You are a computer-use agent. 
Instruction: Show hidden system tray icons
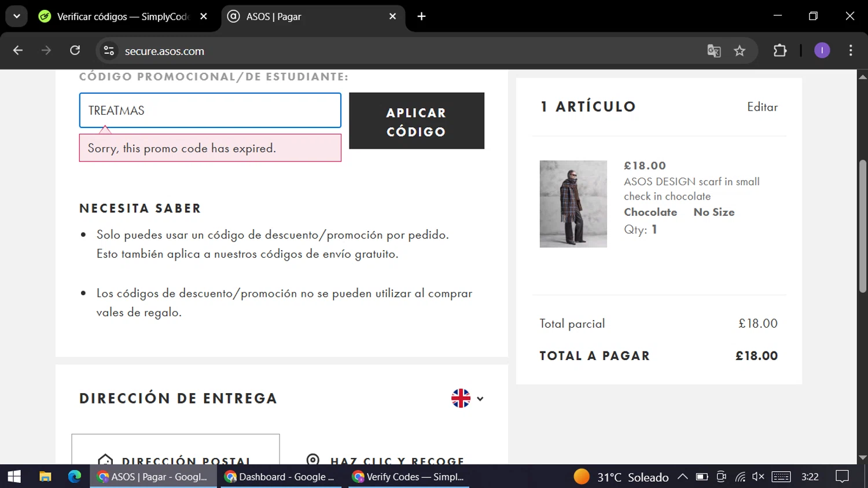pyautogui.click(x=683, y=476)
